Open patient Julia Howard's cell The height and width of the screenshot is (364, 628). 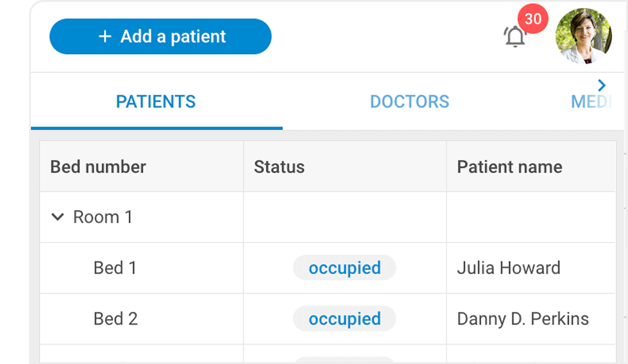[x=531, y=268]
